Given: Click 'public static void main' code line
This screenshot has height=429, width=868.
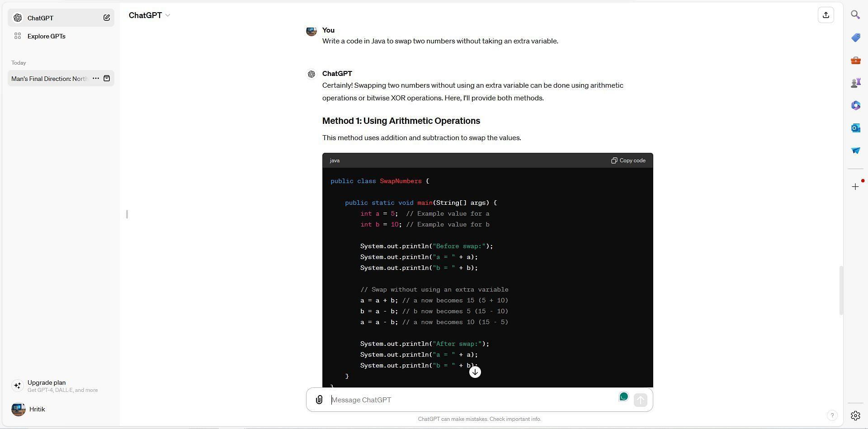Looking at the screenshot, I should [421, 203].
